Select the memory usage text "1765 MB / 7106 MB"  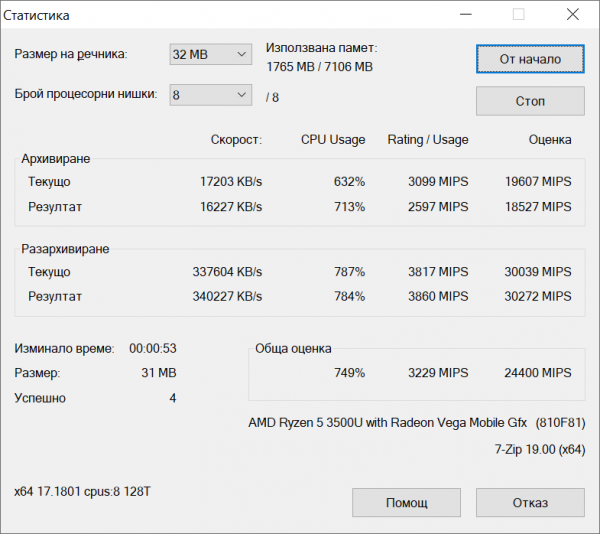click(x=320, y=67)
